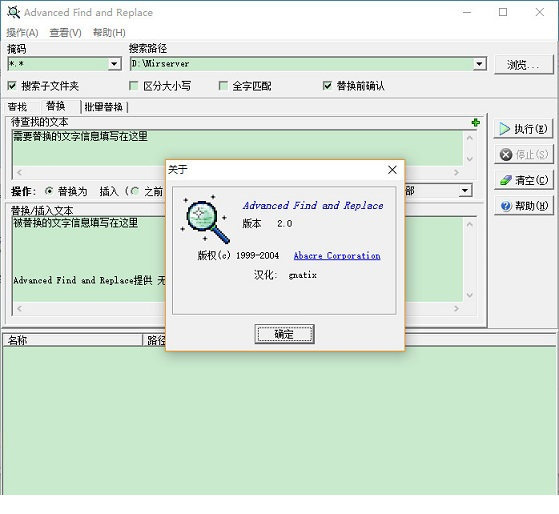The width and height of the screenshot is (559, 514).
Task: Toggle 搜索子文件夹 checkbox
Action: (x=12, y=86)
